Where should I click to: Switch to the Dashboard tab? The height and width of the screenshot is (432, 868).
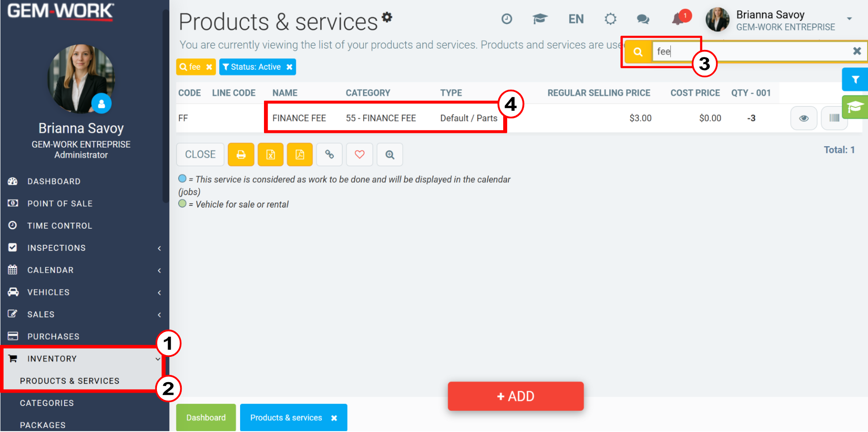[206, 417]
